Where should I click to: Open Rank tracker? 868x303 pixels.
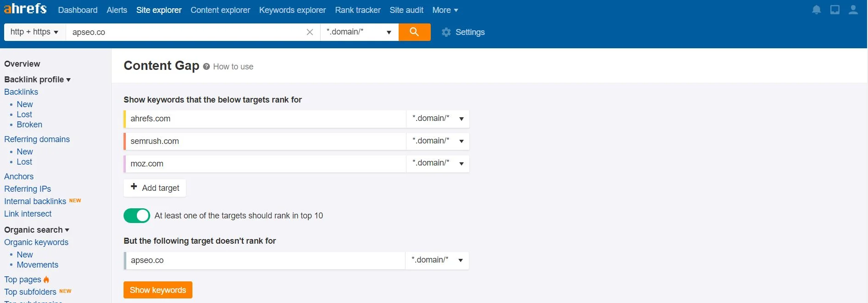pos(358,10)
